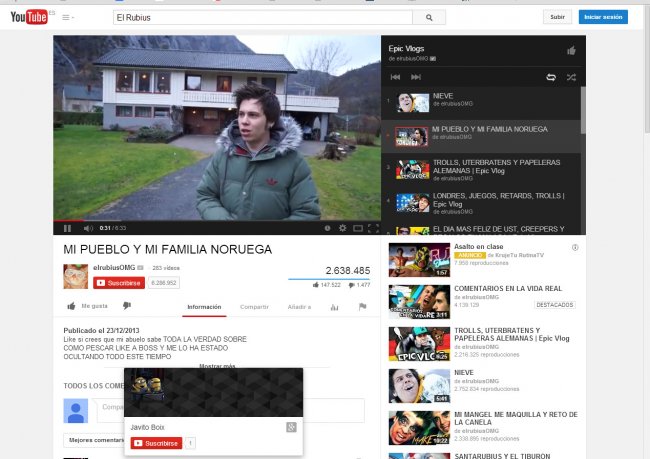
Task: Click the Iniciar sesión button
Action: tap(603, 17)
